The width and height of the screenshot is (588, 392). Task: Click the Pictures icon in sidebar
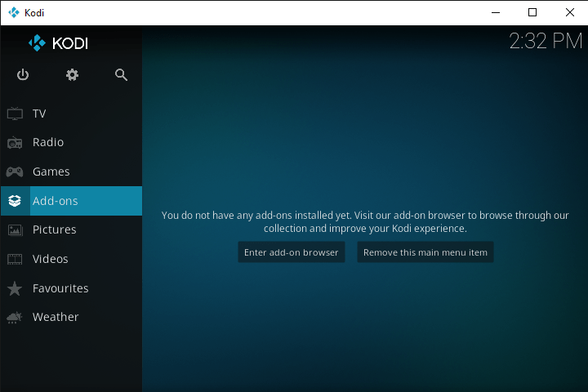[x=15, y=229]
